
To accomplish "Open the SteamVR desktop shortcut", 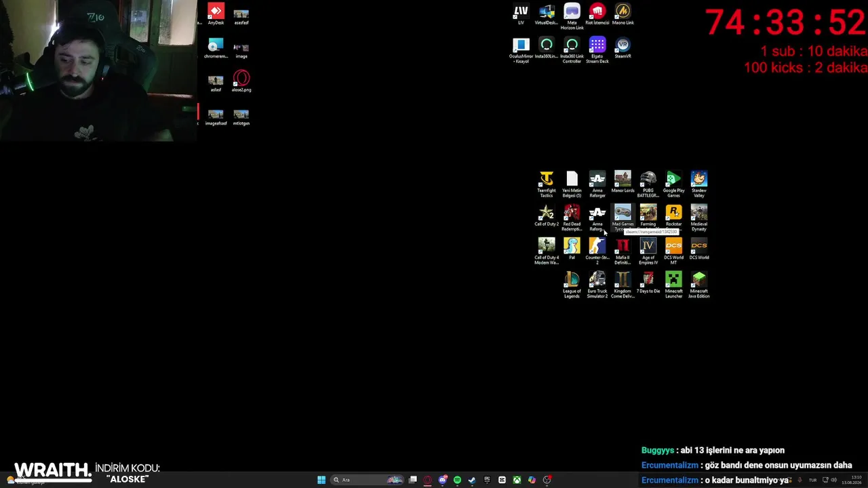I will (x=623, y=48).
